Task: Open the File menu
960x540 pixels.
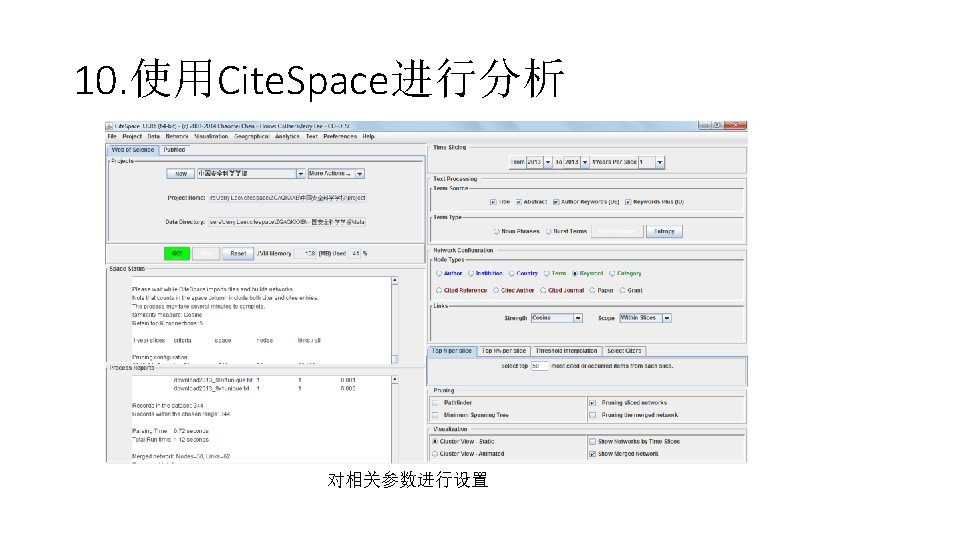Action: 112,137
